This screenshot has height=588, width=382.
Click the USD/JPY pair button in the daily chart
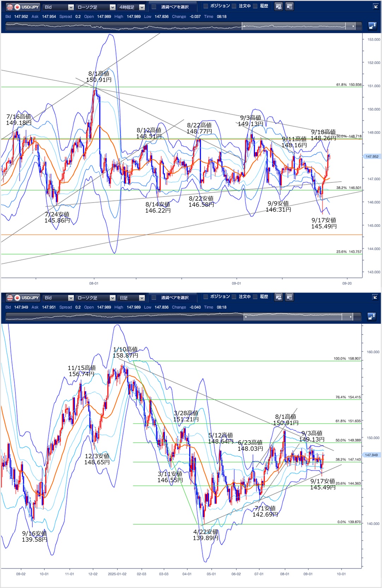(23, 298)
